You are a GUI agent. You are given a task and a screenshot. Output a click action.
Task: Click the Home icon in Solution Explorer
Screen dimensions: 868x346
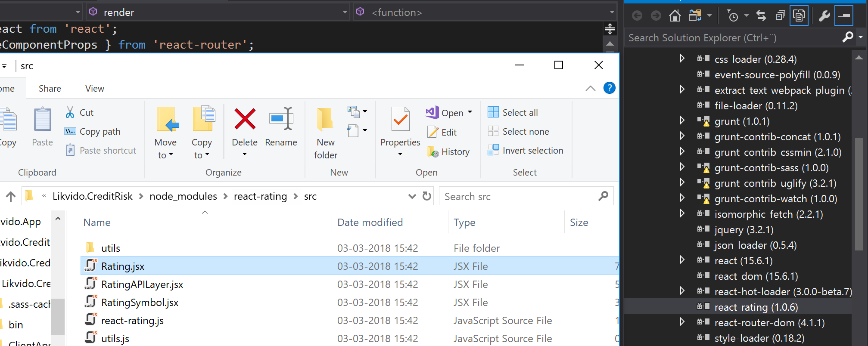point(675,16)
